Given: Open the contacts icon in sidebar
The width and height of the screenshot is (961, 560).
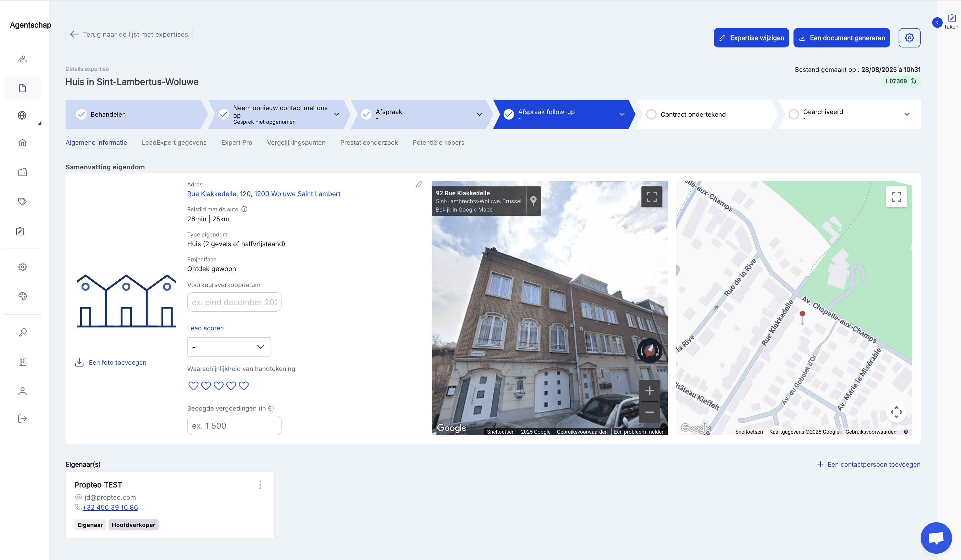Looking at the screenshot, I should [x=23, y=59].
